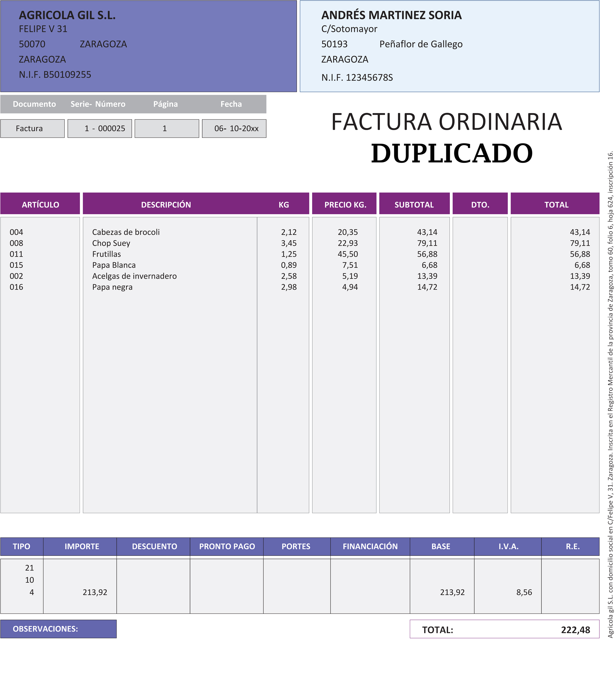Click the AGRICOLA GIL S.L. company name
The image size is (616, 700).
coord(67,15)
